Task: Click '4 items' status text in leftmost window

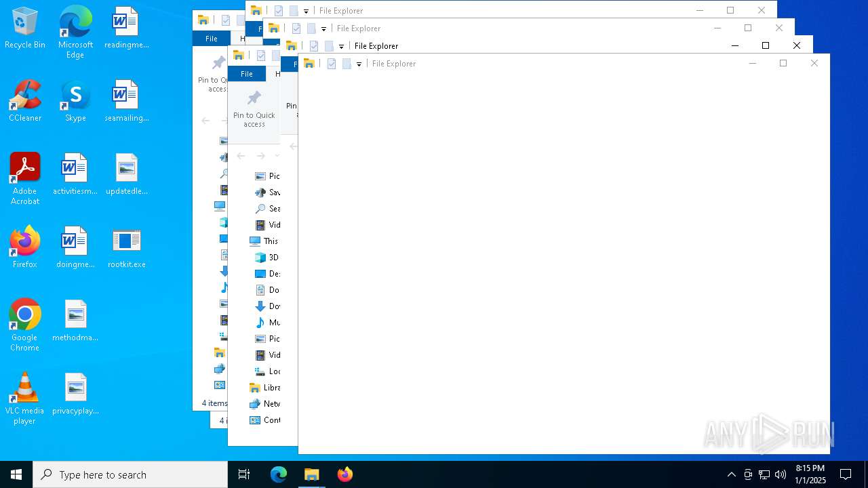Action: [214, 403]
